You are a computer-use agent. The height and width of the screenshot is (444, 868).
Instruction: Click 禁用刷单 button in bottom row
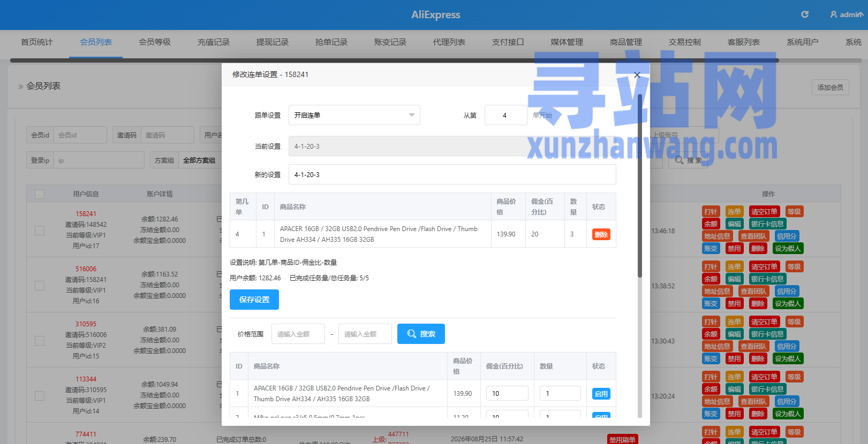622,439
